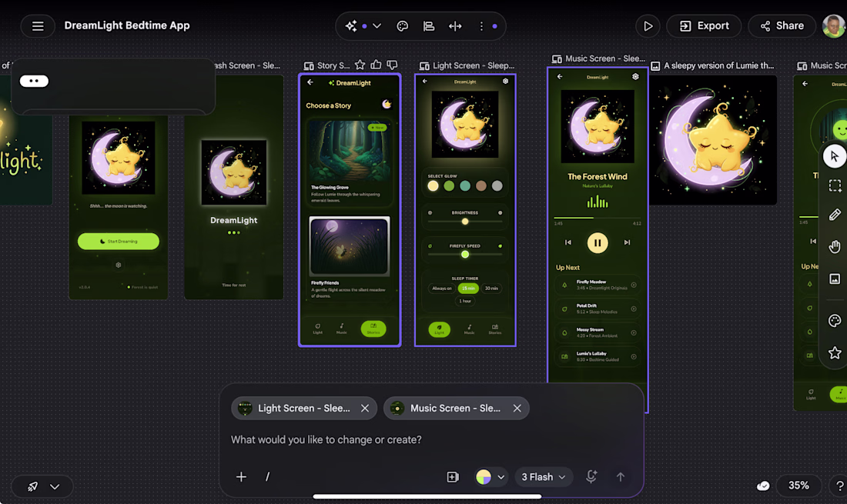Select '15 min' sleep timer option
The width and height of the screenshot is (847, 504).
click(x=468, y=288)
